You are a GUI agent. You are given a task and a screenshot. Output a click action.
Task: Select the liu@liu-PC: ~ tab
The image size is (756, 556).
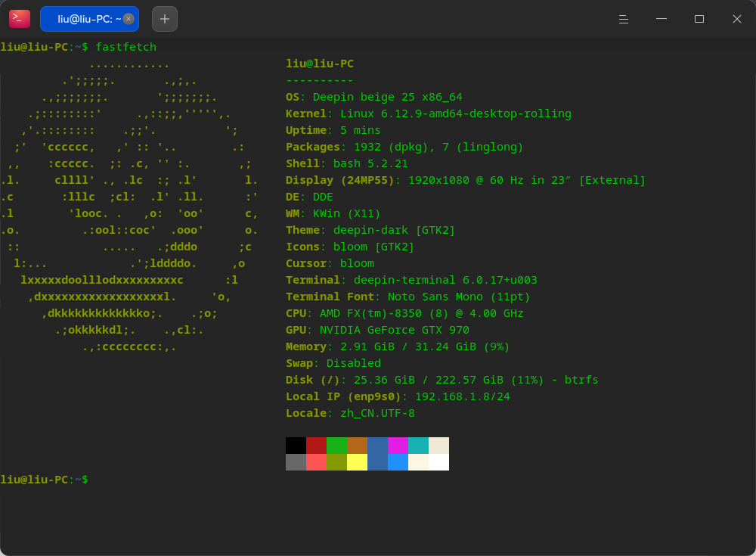coord(90,19)
